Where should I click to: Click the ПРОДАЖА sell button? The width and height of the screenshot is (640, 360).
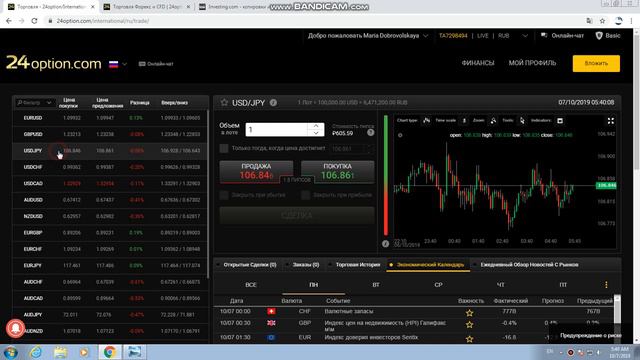(256, 171)
